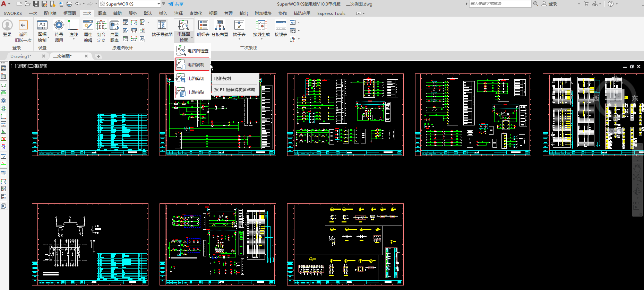Expand the SuperWORKS workspace combo box
Image resolution: width=644 pixels, height=290 pixels.
(x=158, y=4)
